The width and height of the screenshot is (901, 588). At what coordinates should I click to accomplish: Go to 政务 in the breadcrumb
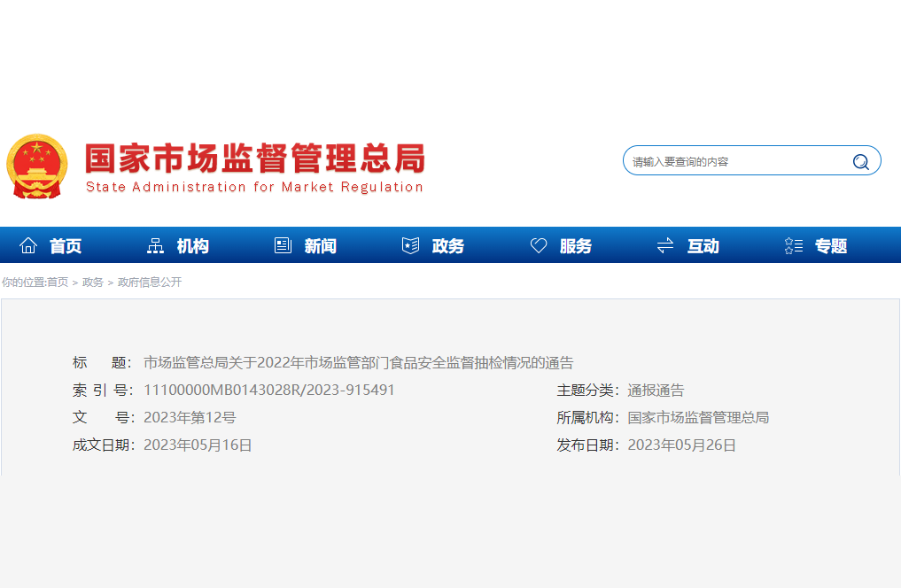click(92, 282)
